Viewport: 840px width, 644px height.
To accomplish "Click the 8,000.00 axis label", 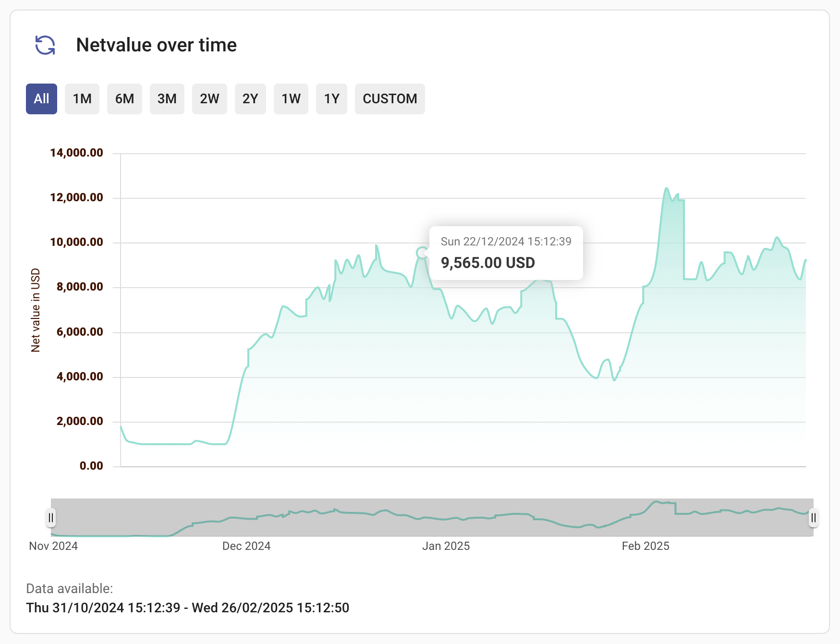I will click(80, 287).
